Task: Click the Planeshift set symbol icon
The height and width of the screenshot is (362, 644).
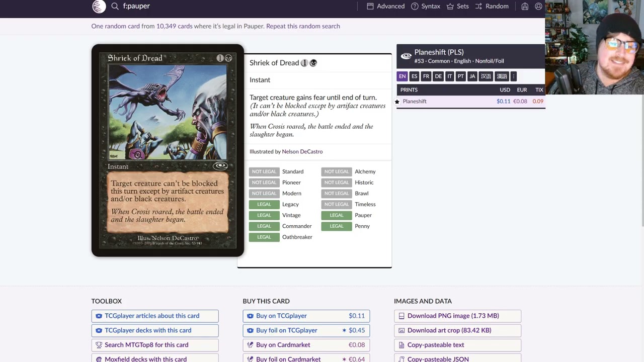Action: click(406, 56)
